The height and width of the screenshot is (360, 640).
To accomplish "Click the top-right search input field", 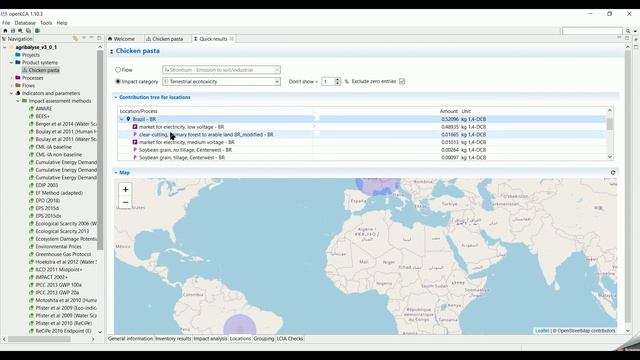I will point(592,31).
